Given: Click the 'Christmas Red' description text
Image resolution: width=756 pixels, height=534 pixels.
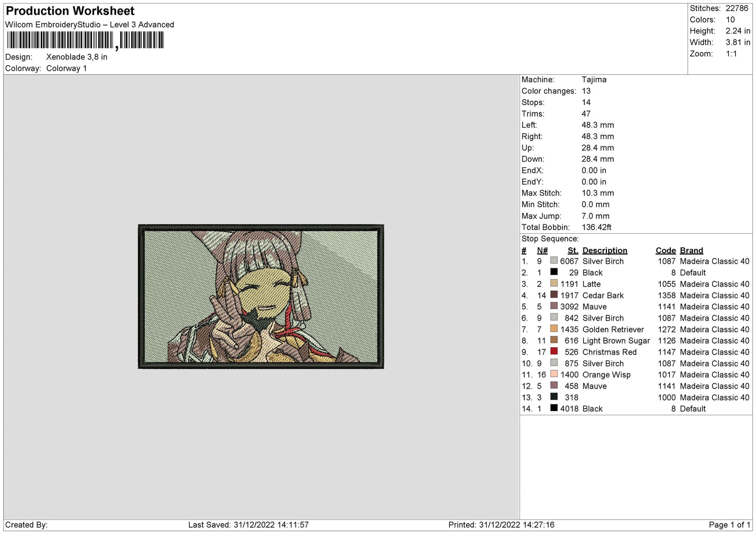Looking at the screenshot, I should 610,353.
